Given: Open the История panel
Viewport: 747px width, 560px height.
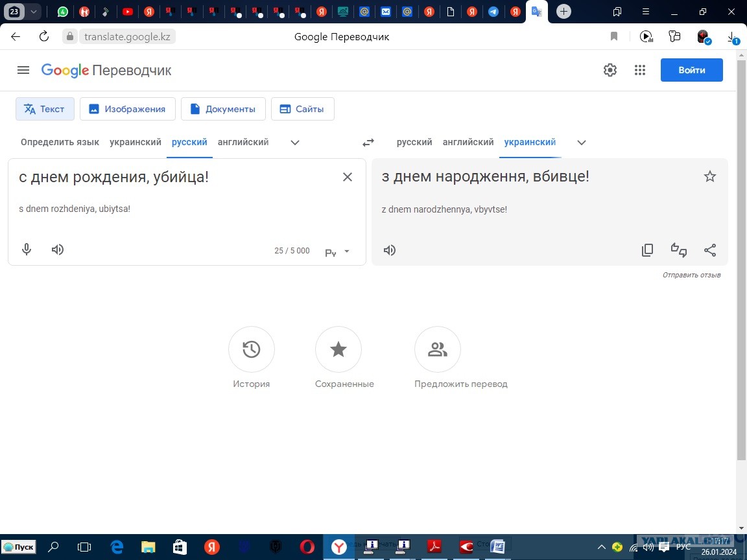Looking at the screenshot, I should click(x=252, y=349).
